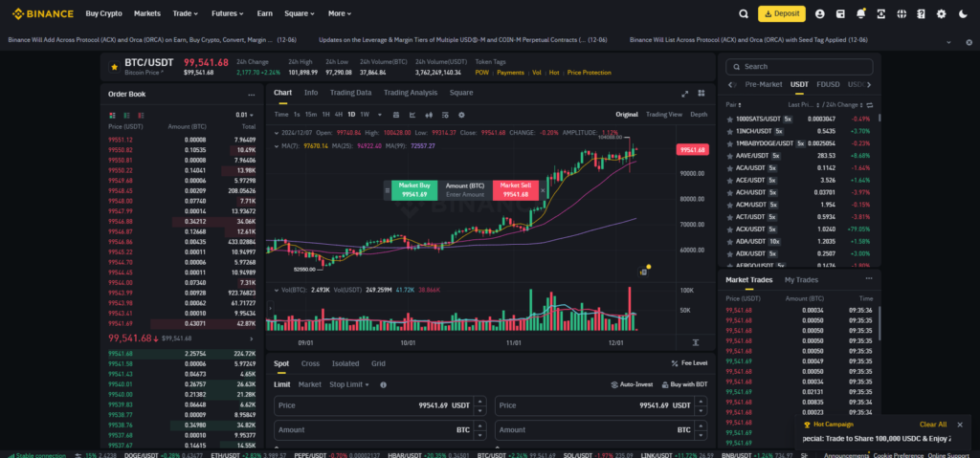
Task: Open the Trading Data tab
Action: (350, 93)
